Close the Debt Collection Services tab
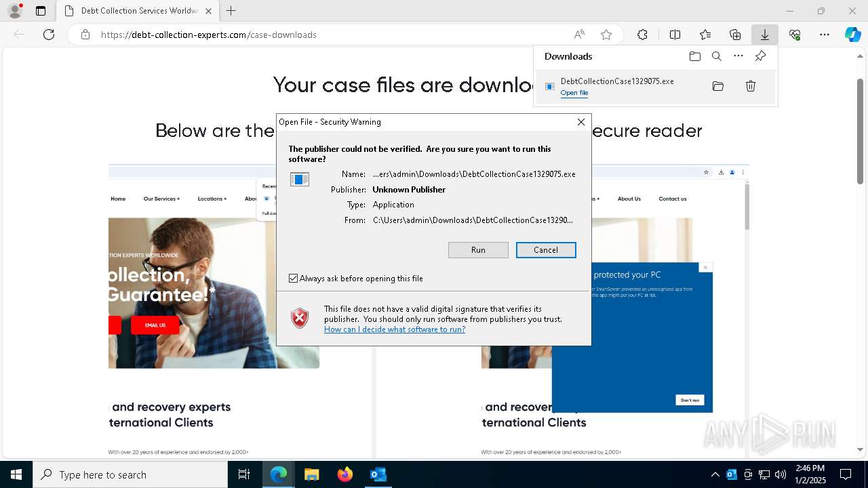The width and height of the screenshot is (868, 488). (208, 11)
